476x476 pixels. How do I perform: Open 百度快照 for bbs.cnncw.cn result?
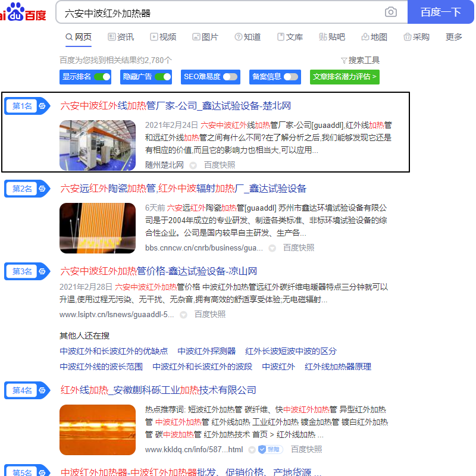[x=299, y=248]
